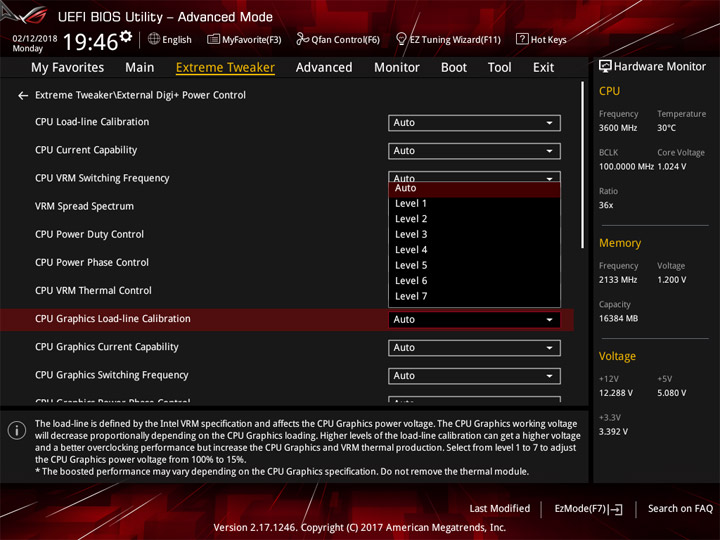Select VRM Spread Spectrum row

point(84,207)
